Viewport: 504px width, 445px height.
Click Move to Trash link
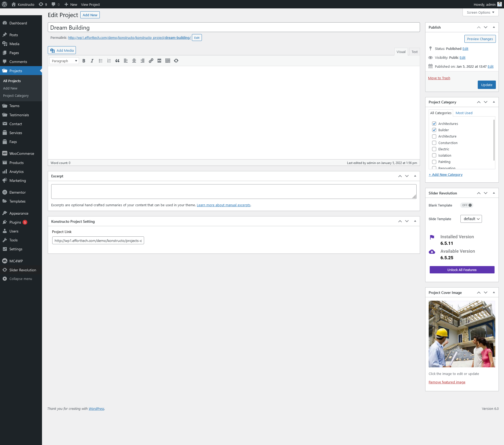pos(439,78)
